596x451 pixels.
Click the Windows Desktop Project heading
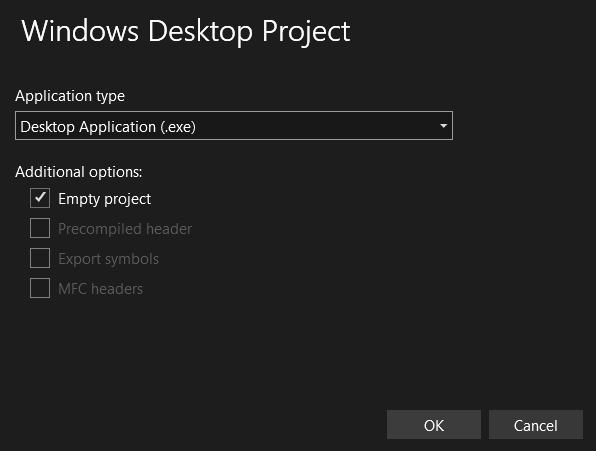tap(186, 31)
